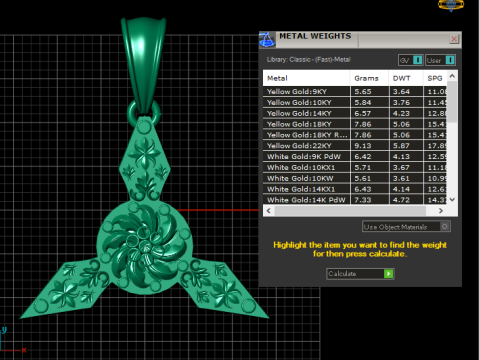Click the gold logo badge at top right
480x360 pixels.
pos(451,5)
